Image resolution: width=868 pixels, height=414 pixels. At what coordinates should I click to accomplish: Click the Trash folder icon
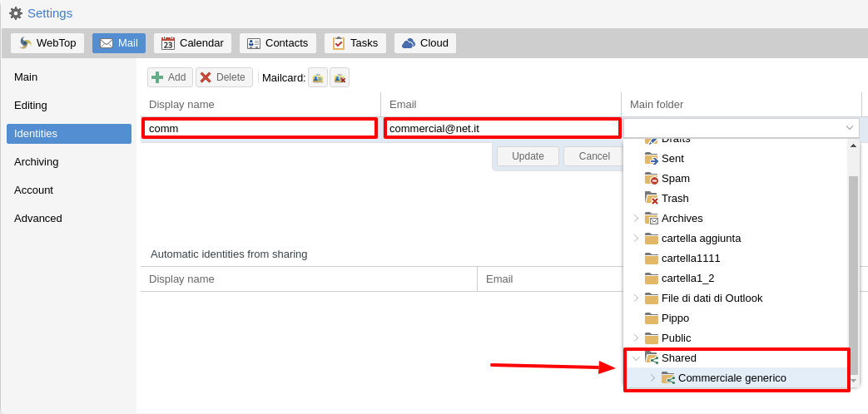652,199
